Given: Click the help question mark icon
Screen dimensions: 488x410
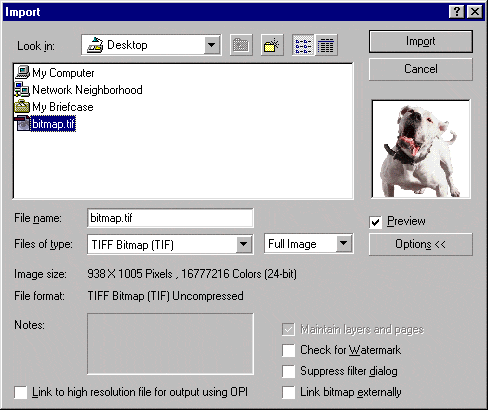Looking at the screenshot, I should pyautogui.click(x=456, y=12).
